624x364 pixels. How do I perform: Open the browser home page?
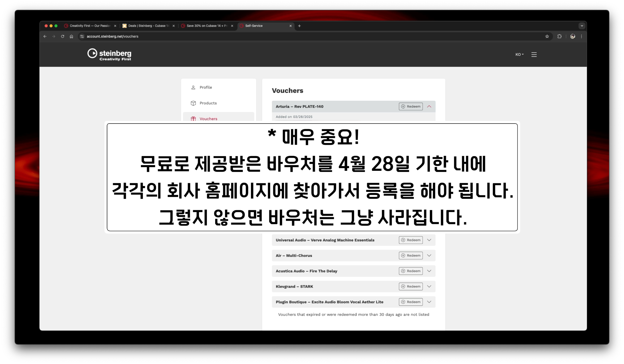click(x=71, y=37)
